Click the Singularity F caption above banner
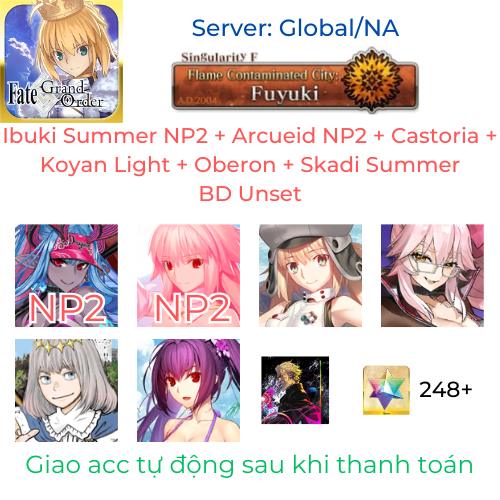This screenshot has width=500, height=500. coord(219,57)
